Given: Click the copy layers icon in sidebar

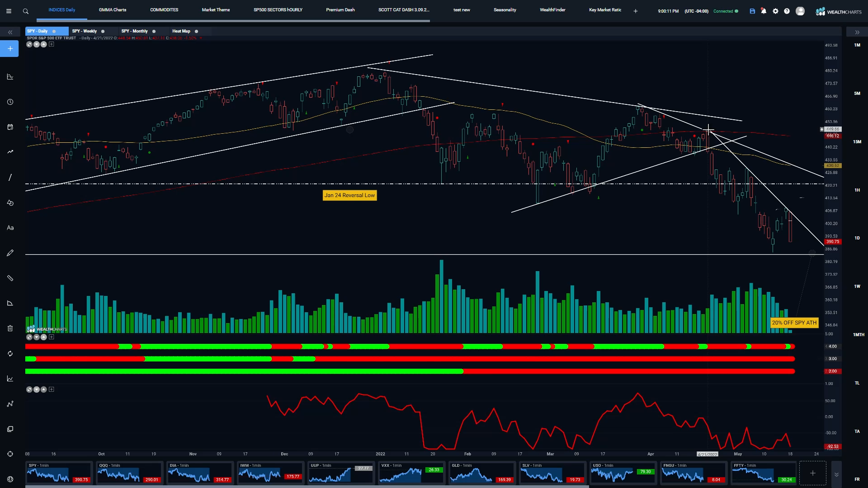Looking at the screenshot, I should click(10, 429).
